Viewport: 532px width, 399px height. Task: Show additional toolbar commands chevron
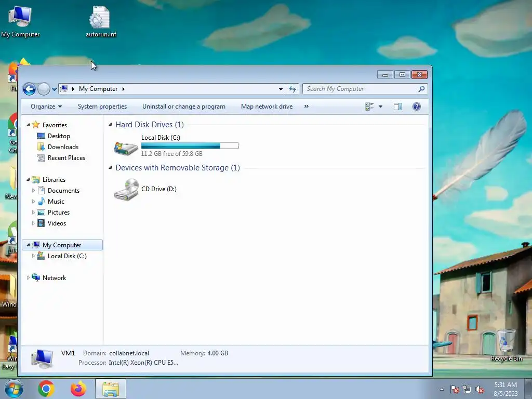coord(307,106)
